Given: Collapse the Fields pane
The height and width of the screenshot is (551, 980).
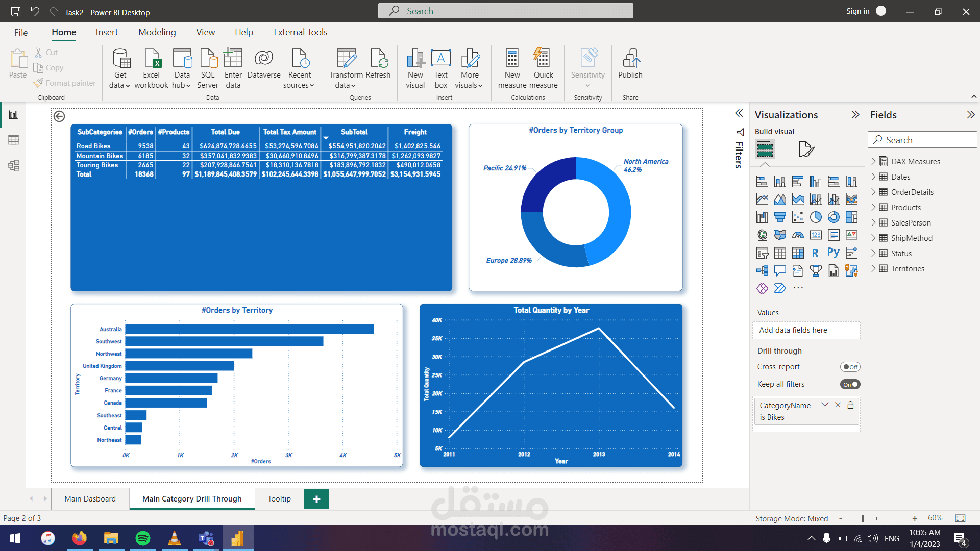Looking at the screenshot, I should (x=970, y=115).
